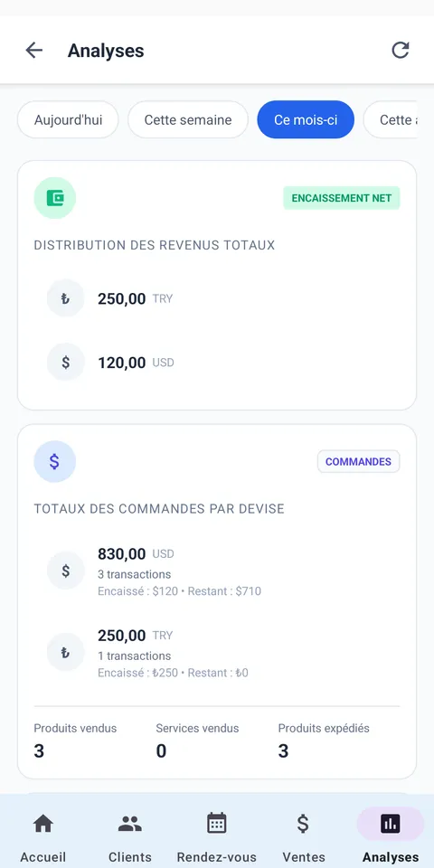Select the Ce mois-ci filter chip

point(306,119)
